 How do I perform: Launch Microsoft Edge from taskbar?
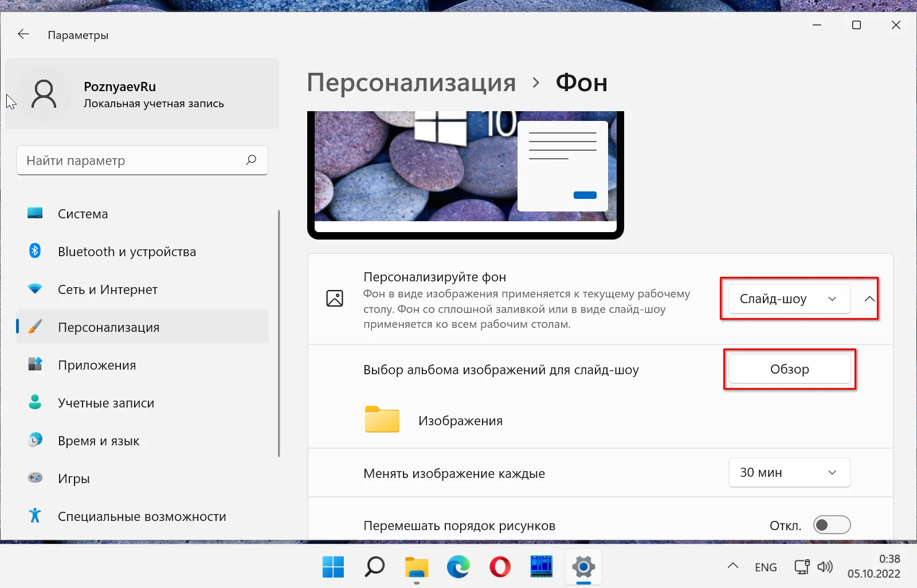point(458,567)
